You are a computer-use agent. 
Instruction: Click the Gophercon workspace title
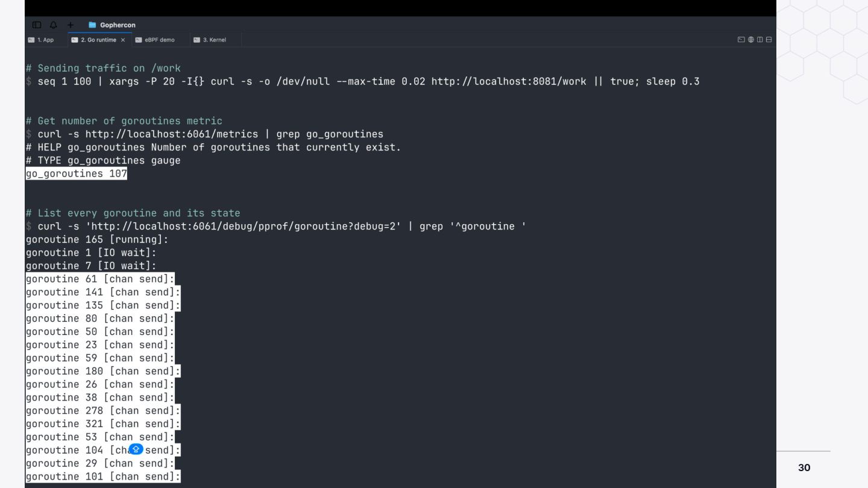point(118,25)
